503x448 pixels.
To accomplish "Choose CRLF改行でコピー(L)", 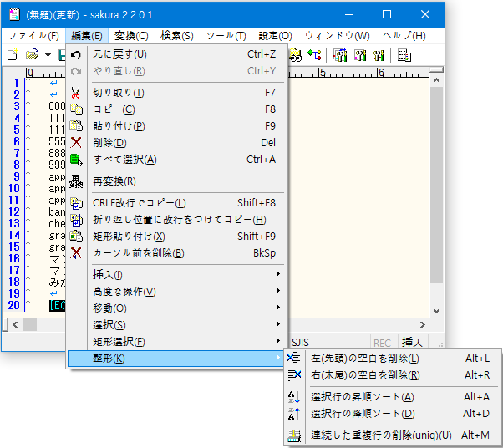I will point(175,203).
